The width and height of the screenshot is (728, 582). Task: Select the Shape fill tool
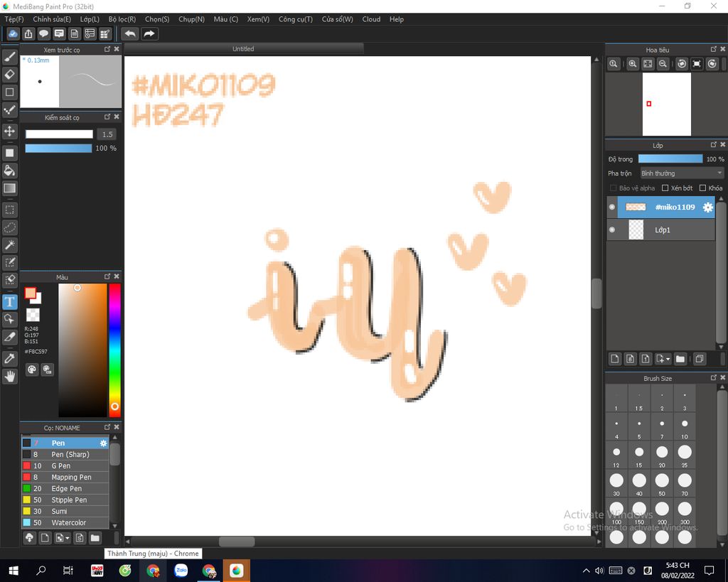pyautogui.click(x=9, y=153)
